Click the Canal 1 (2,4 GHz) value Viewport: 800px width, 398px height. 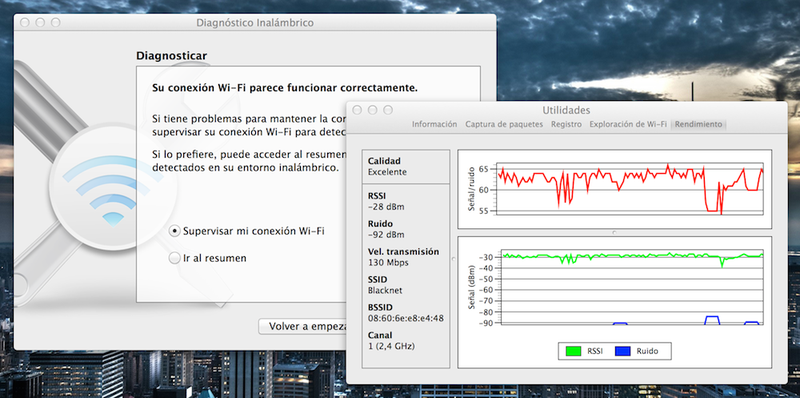tap(391, 346)
